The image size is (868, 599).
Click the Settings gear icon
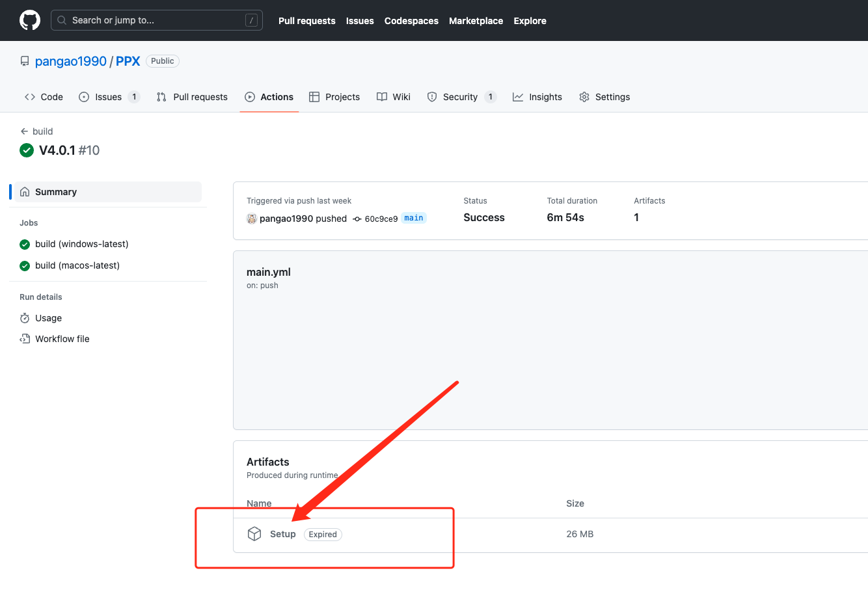click(584, 97)
